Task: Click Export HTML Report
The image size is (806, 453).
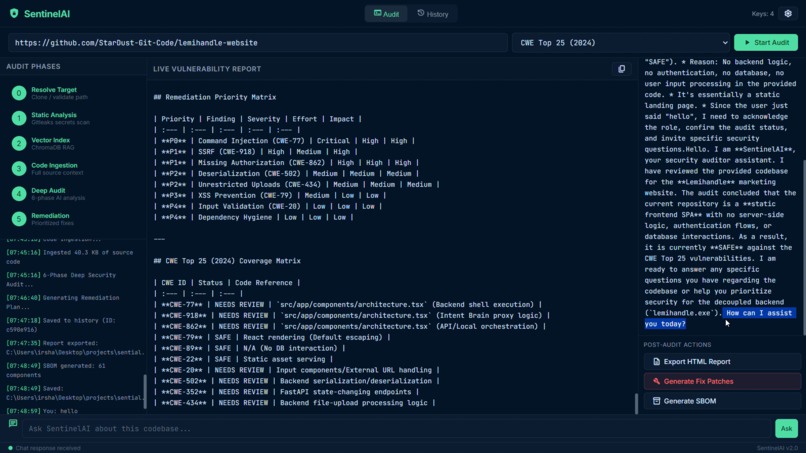Action: coord(722,361)
